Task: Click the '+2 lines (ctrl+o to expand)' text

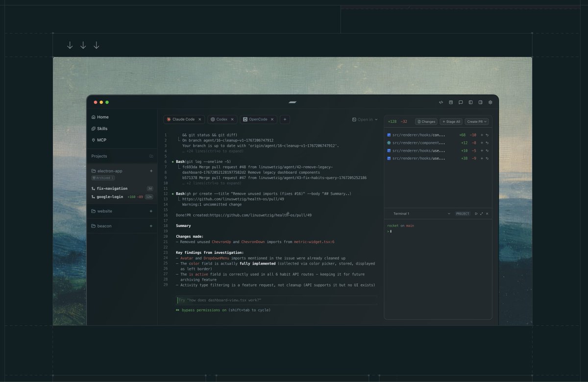Action: [x=212, y=183]
